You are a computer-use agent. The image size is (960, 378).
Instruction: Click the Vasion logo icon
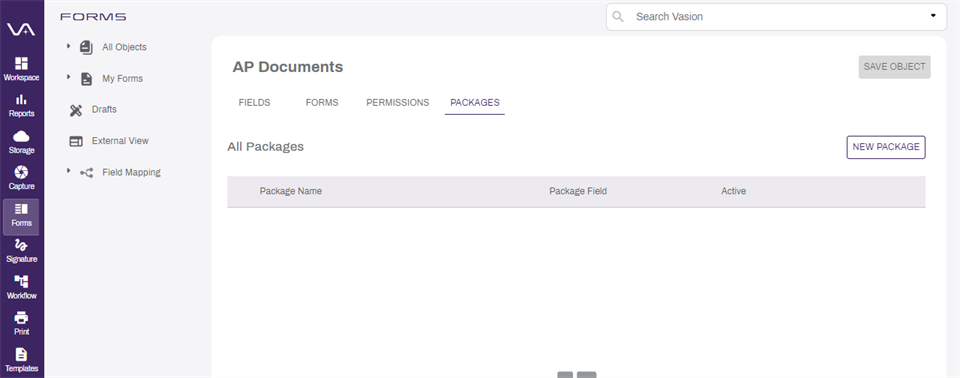pyautogui.click(x=21, y=29)
